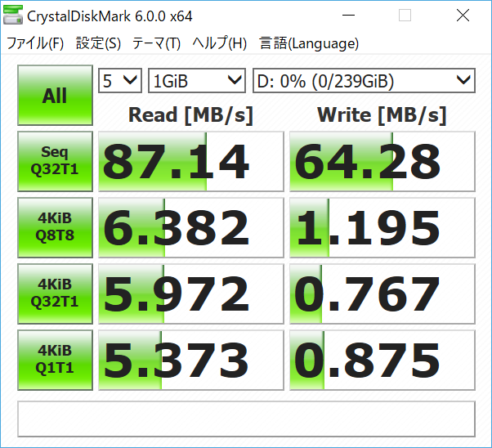Start the 4KiB Q1T1 benchmark
The height and width of the screenshot is (448, 492).
tap(55, 360)
